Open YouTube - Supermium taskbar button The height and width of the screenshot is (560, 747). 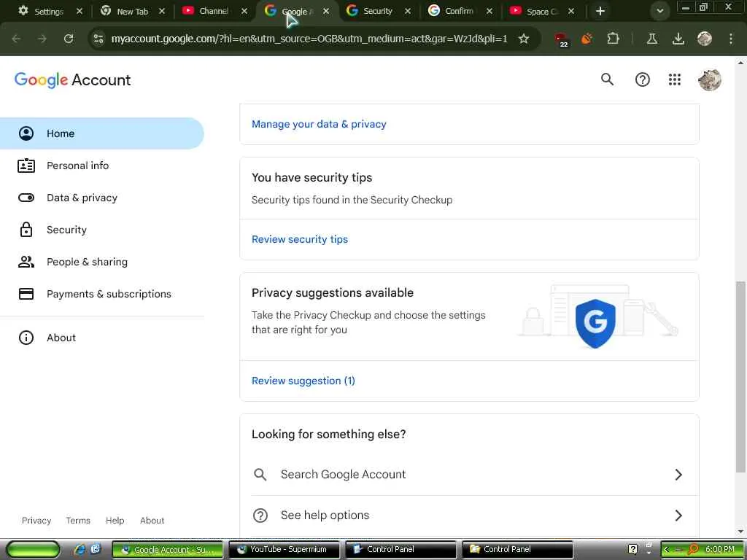[285, 550]
